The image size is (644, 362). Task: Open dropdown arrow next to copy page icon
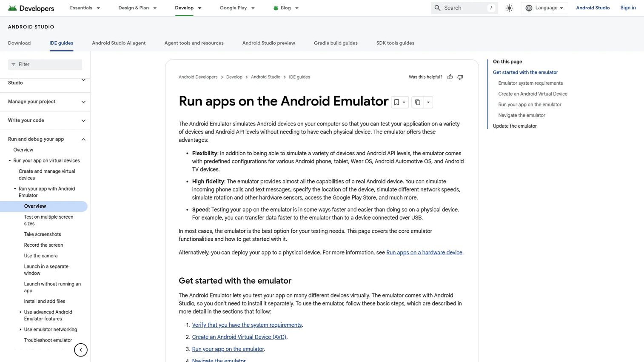tap(428, 102)
